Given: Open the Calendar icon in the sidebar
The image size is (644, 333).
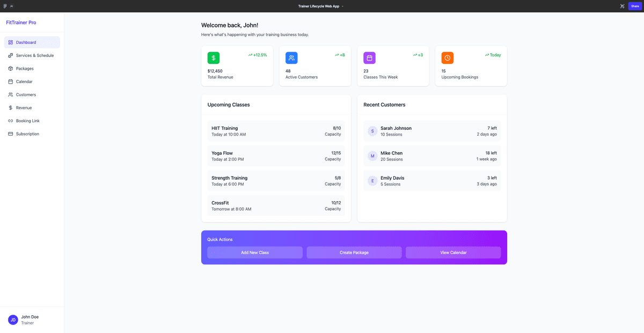Looking at the screenshot, I should pos(11,81).
